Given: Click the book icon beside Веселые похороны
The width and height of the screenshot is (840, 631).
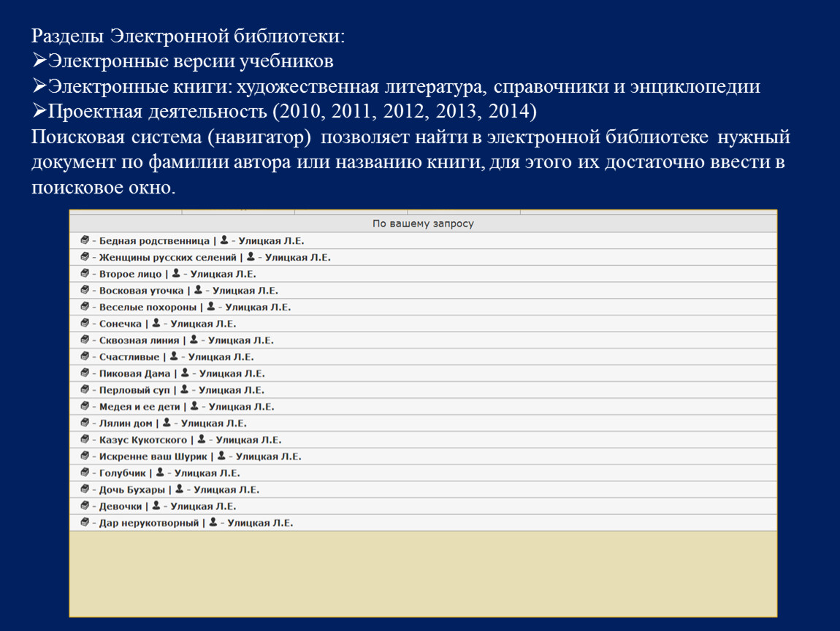Looking at the screenshot, I should 85,307.
